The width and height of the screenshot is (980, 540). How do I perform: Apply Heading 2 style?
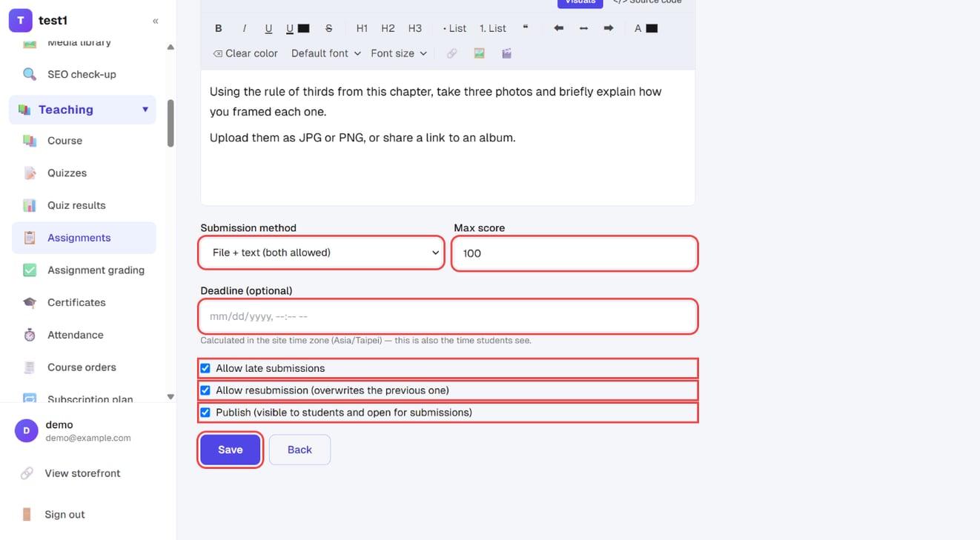point(388,28)
